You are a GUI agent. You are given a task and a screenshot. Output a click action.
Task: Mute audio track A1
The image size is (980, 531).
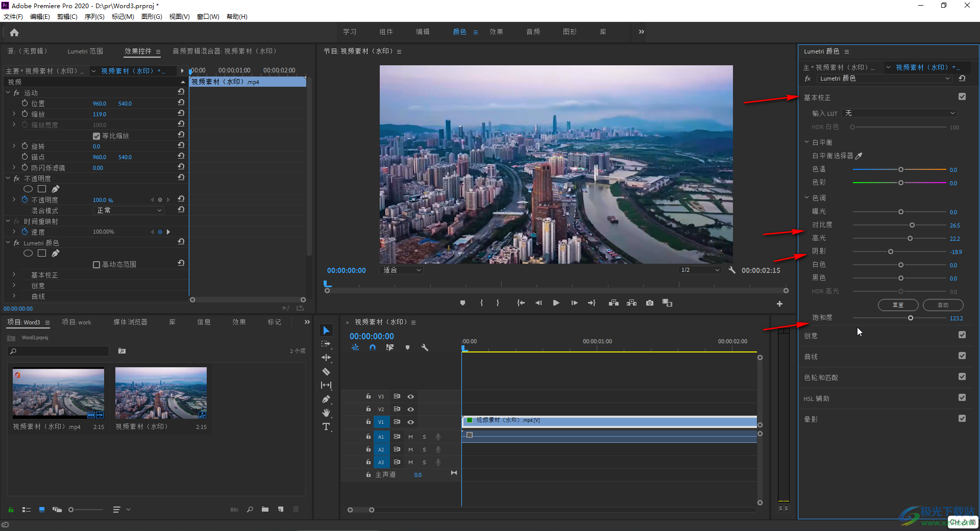coord(410,437)
